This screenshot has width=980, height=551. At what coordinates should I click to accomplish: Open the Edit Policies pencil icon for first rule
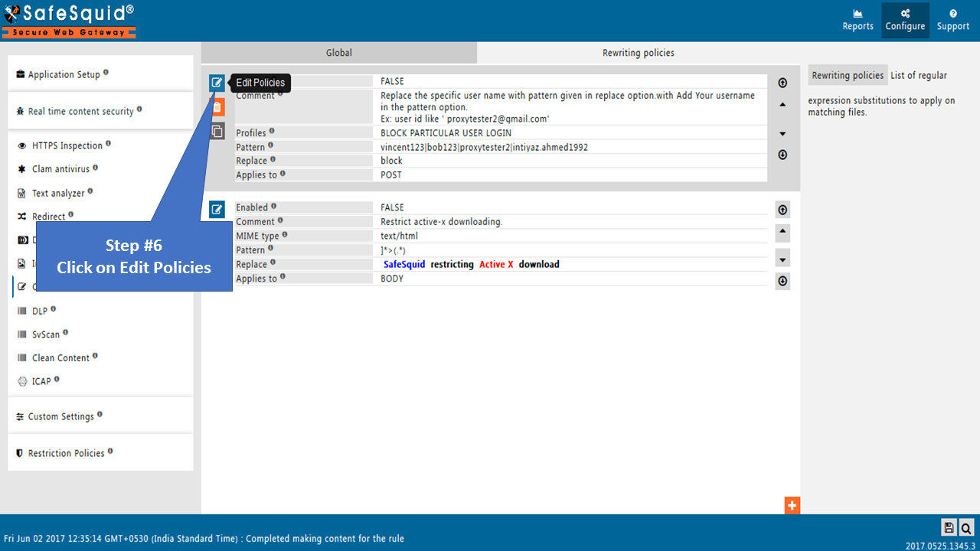pos(217,82)
